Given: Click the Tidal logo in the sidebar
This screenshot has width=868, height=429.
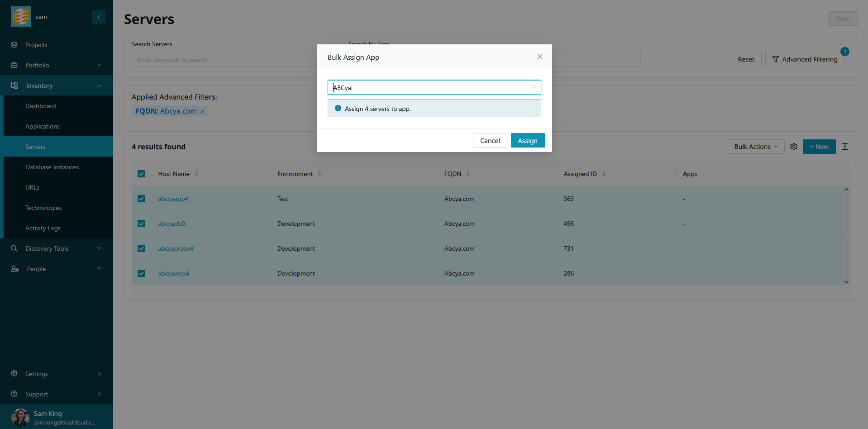Looking at the screenshot, I should 21,17.
